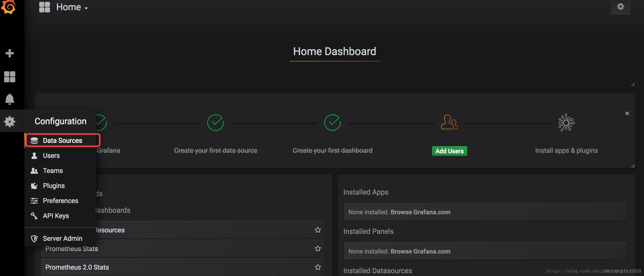644x276 pixels.
Task: Click the Grafana logo icon
Action: tap(9, 7)
